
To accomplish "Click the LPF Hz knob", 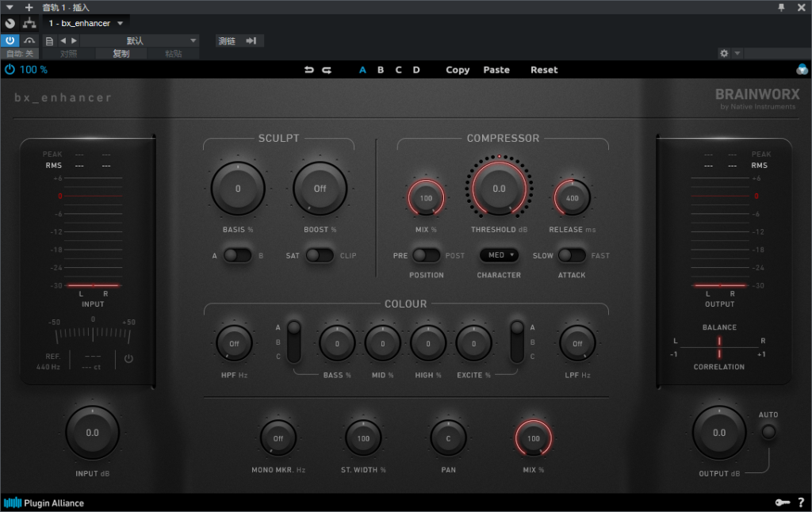I will 577,343.
